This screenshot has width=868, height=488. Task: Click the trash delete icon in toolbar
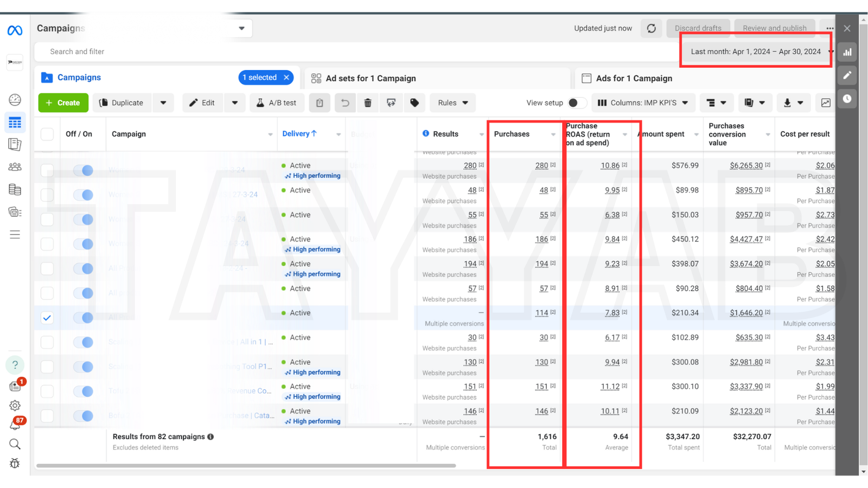pyautogui.click(x=368, y=102)
